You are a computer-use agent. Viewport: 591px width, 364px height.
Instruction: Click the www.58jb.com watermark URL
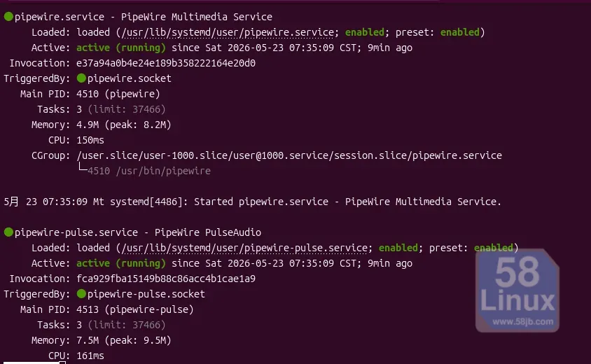(523, 322)
